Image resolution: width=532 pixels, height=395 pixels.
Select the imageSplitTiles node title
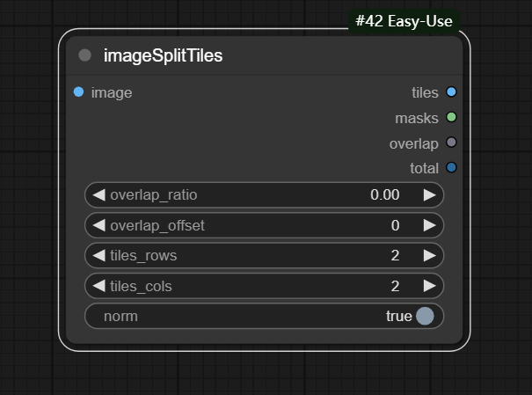coord(163,55)
